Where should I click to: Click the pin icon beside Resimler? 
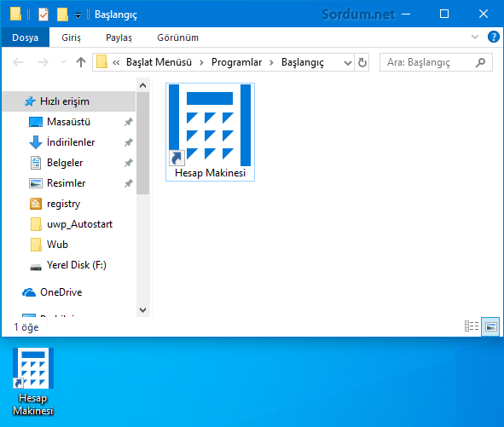click(x=129, y=183)
